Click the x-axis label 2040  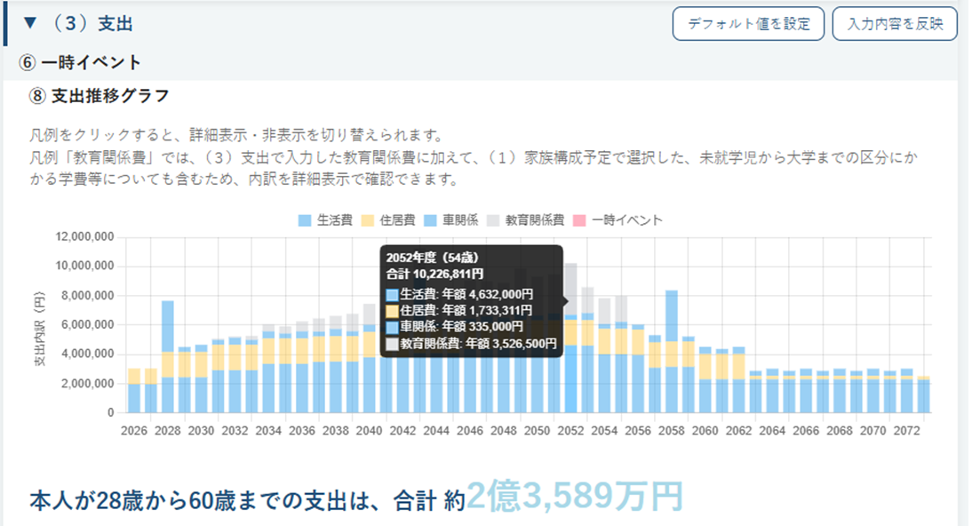tap(369, 430)
